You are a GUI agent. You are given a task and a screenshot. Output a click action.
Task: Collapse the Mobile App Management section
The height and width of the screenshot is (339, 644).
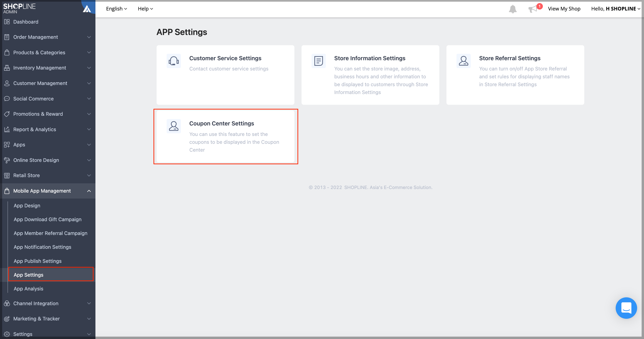(89, 191)
